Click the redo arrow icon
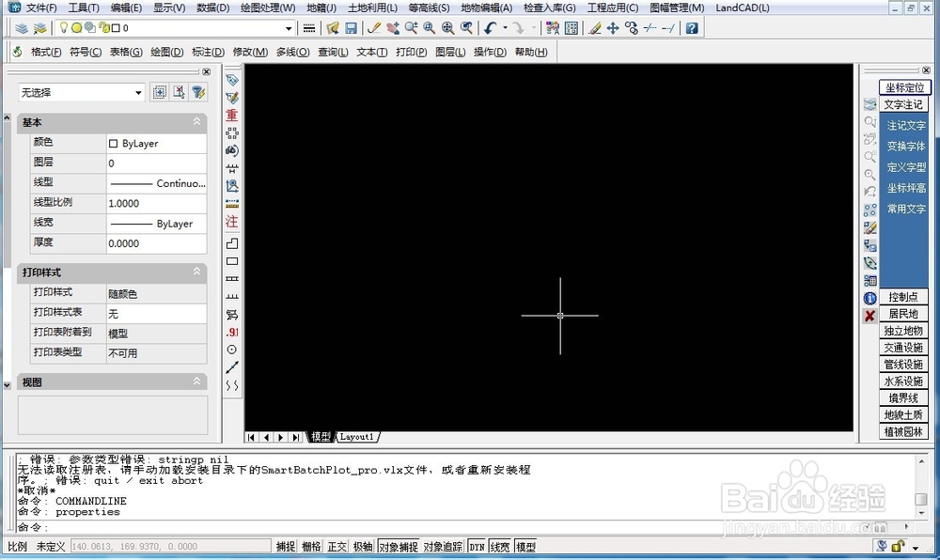 click(519, 28)
